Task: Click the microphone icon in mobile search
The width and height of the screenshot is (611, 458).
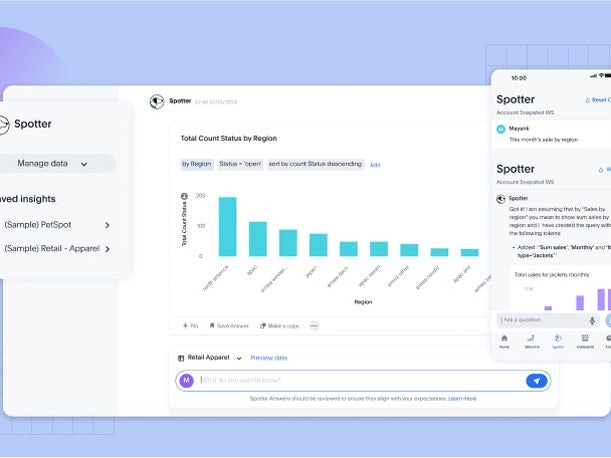Action: 592,320
